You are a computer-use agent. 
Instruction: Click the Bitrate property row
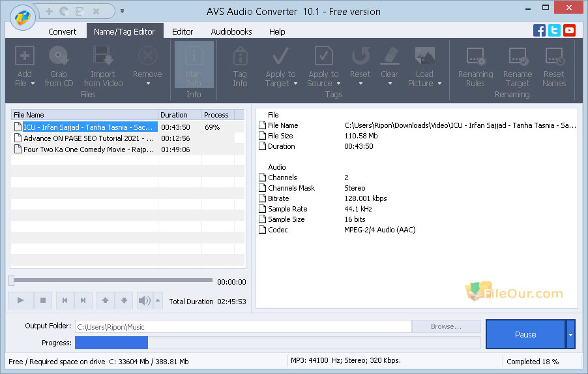pos(323,198)
